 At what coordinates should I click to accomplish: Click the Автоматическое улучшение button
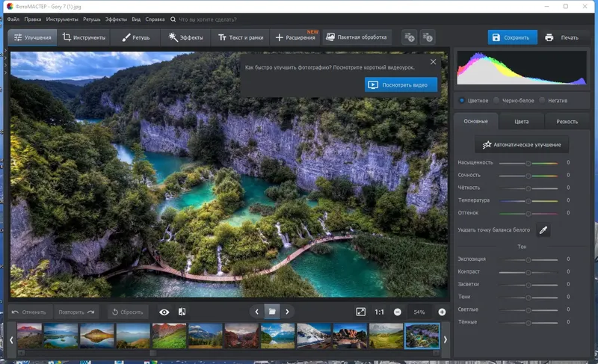[x=522, y=144]
